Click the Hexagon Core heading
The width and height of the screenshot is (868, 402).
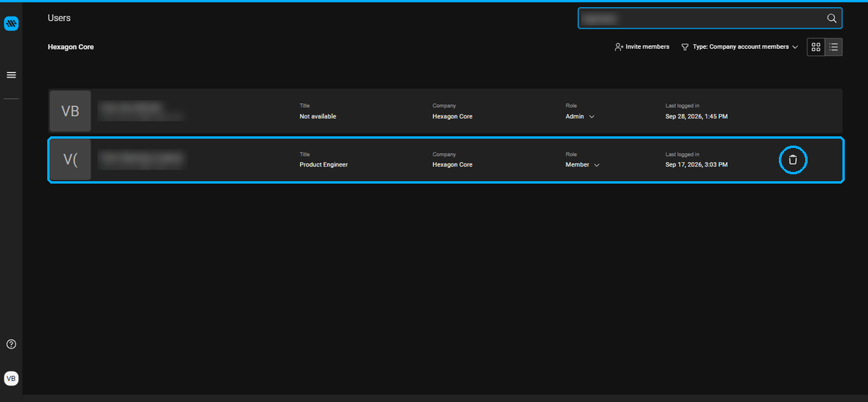coord(71,47)
